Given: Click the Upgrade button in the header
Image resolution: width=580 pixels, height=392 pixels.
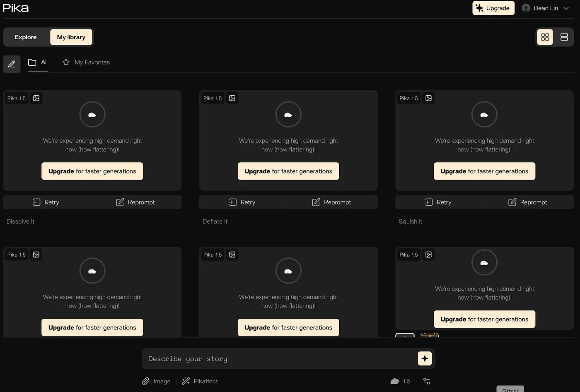Looking at the screenshot, I should click(493, 8).
